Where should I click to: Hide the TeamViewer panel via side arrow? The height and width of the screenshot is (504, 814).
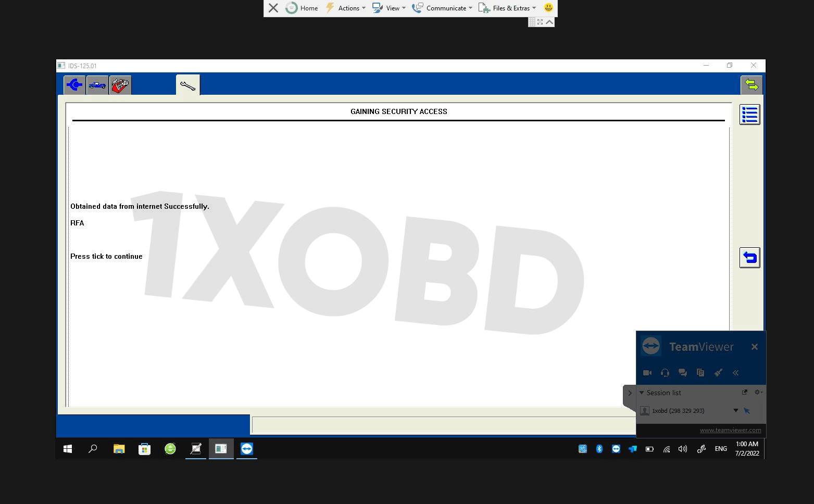pyautogui.click(x=630, y=393)
